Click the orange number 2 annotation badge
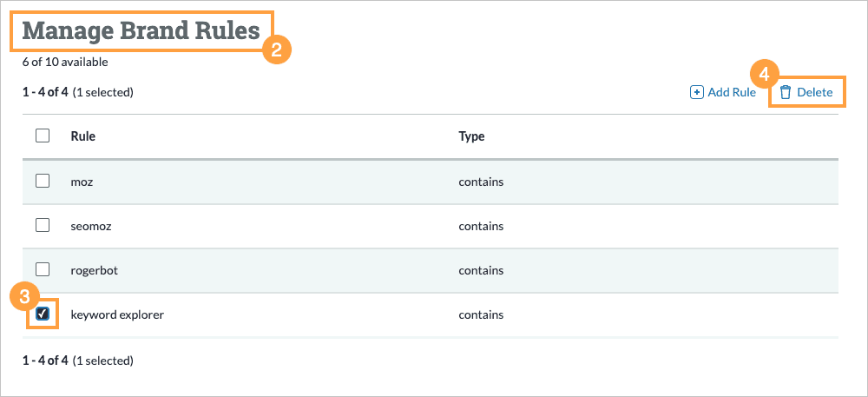Image resolution: width=868 pixels, height=397 pixels. point(276,50)
